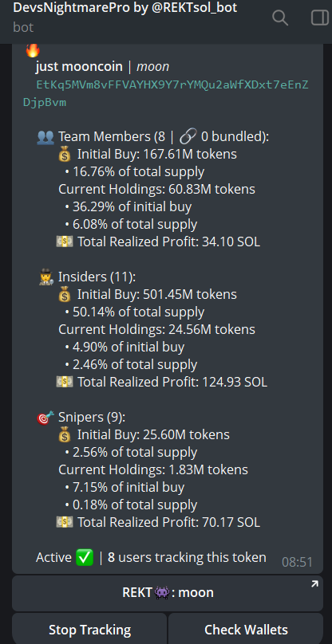
Task: Click the Snipers dart target emoji
Action: tap(45, 418)
